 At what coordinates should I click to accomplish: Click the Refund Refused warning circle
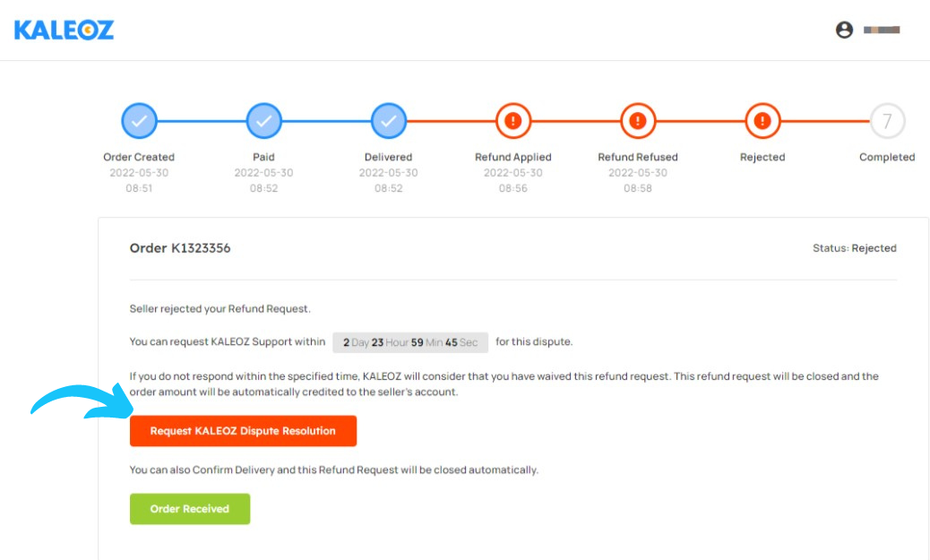638,121
